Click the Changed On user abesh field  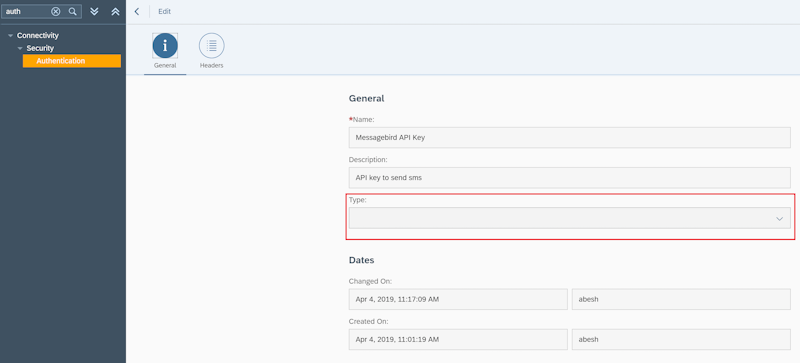coord(681,299)
